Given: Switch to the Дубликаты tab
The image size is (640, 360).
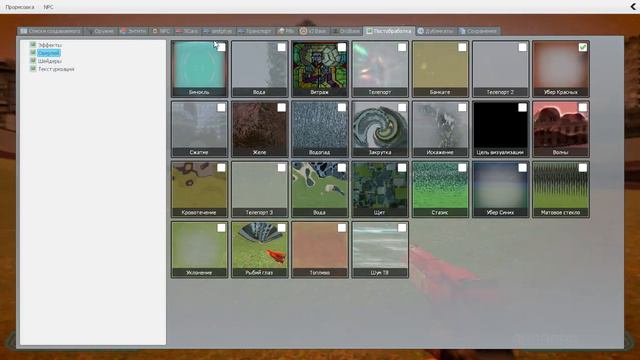Looking at the screenshot, I should point(436,31).
